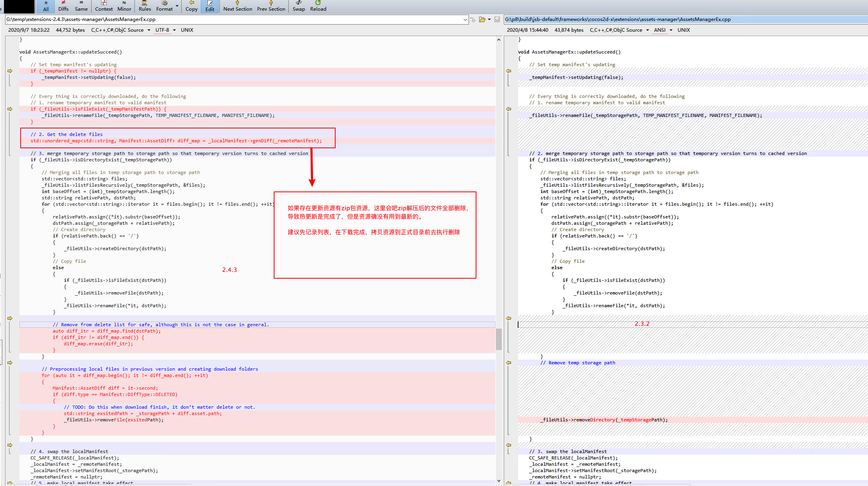Click the Format toolbar icon
Viewport: 868px width, 486px height.
tap(164, 6)
